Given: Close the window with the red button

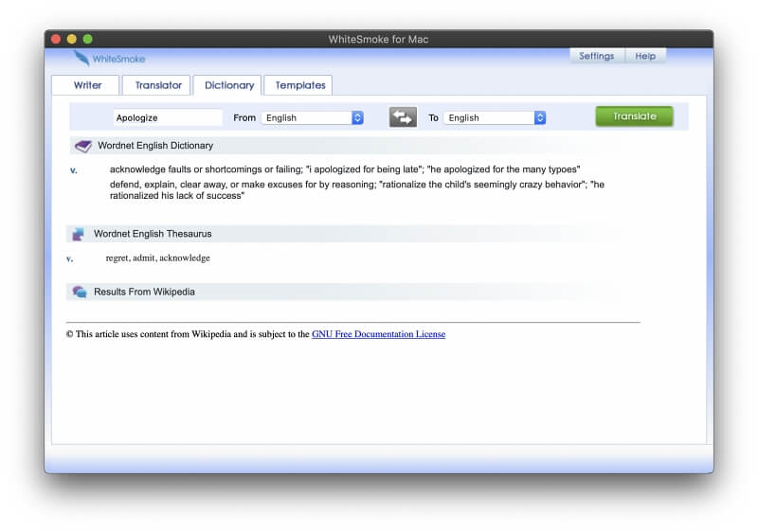Looking at the screenshot, I should point(56,39).
